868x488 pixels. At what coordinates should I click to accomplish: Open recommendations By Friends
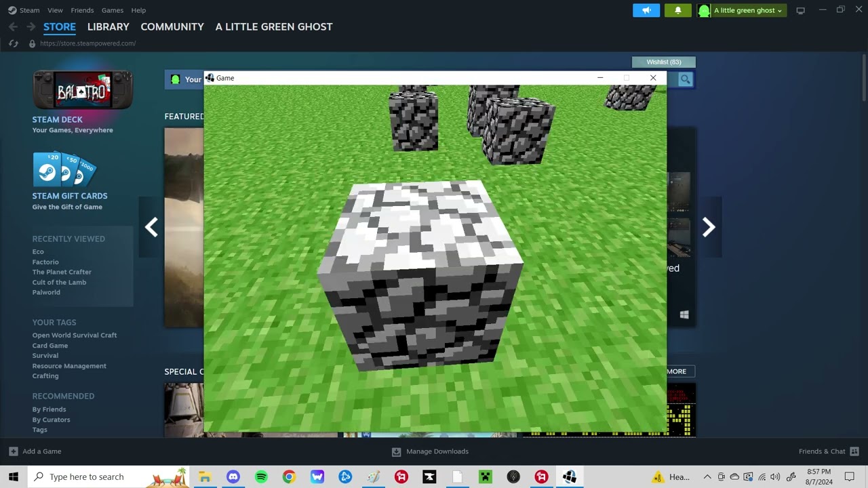click(50, 409)
